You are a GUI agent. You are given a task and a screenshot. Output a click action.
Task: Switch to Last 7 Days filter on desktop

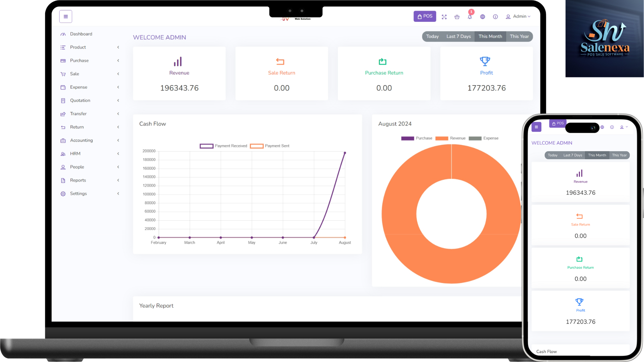[458, 36]
